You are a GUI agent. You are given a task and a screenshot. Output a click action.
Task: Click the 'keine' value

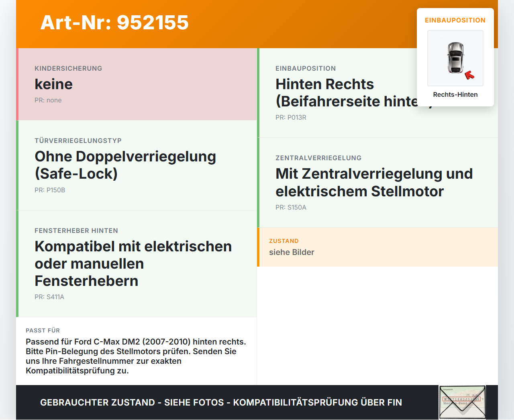click(x=54, y=84)
